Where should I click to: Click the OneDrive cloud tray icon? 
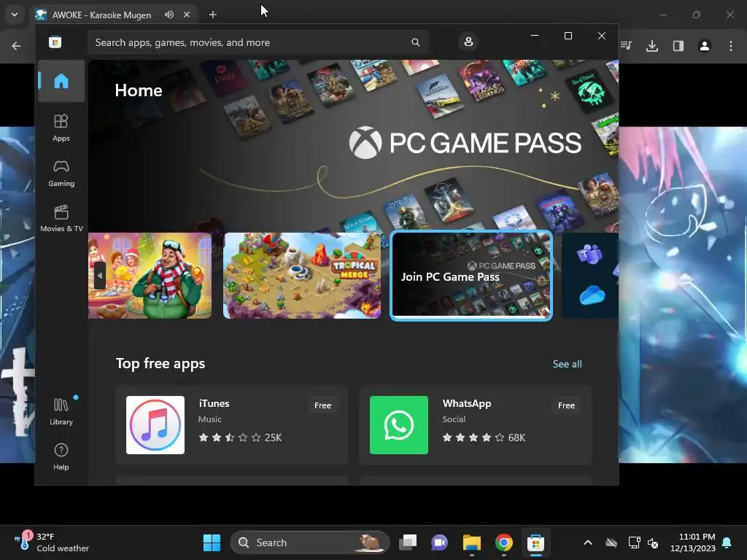(611, 542)
